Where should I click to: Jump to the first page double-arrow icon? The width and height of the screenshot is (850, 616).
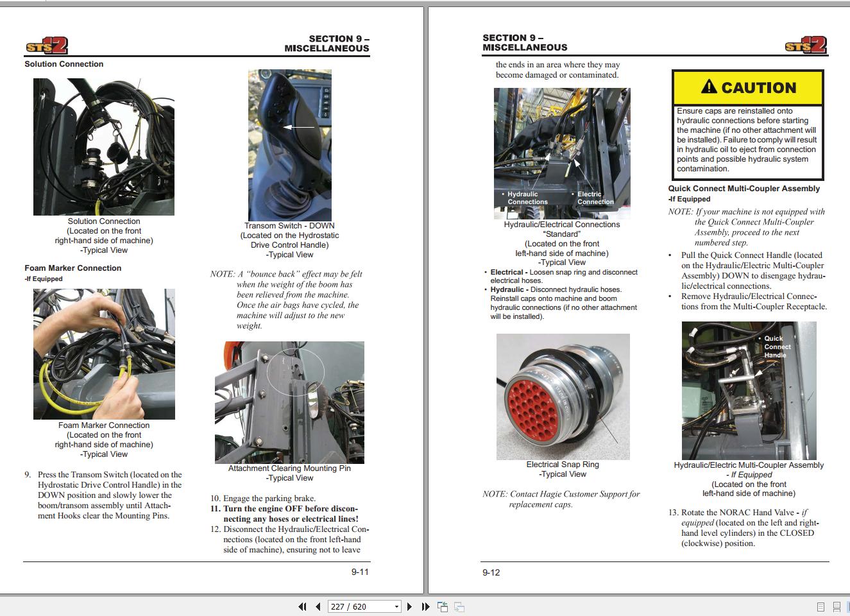pos(302,606)
